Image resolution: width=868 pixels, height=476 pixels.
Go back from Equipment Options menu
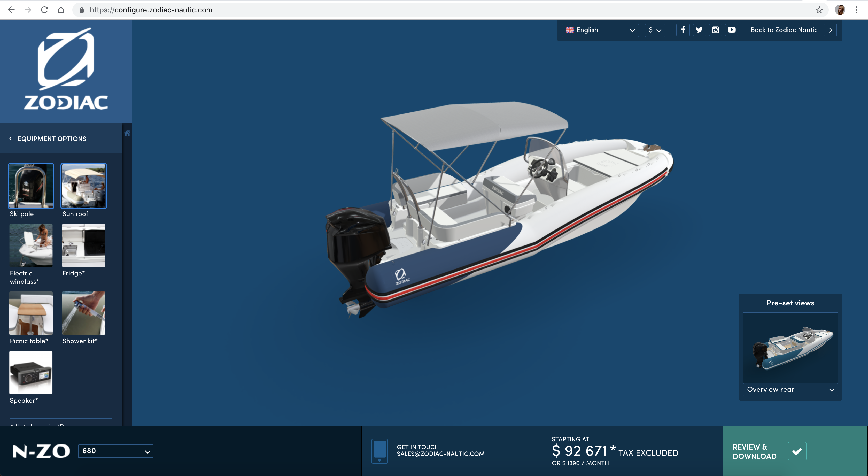(x=11, y=139)
